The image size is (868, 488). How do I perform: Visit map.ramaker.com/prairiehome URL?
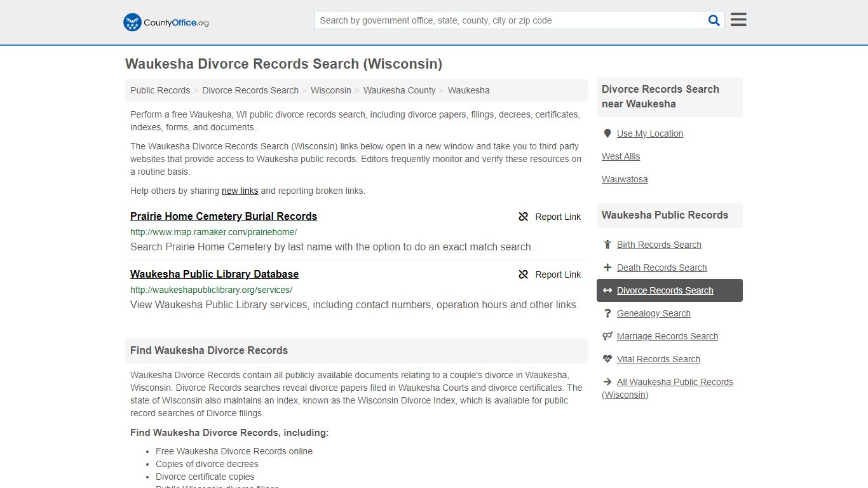click(x=214, y=232)
